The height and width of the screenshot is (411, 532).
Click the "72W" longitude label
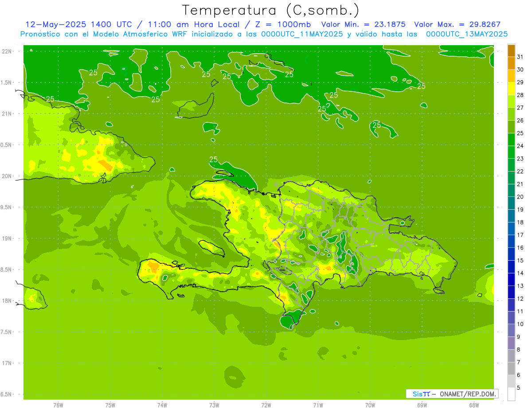pos(266,405)
